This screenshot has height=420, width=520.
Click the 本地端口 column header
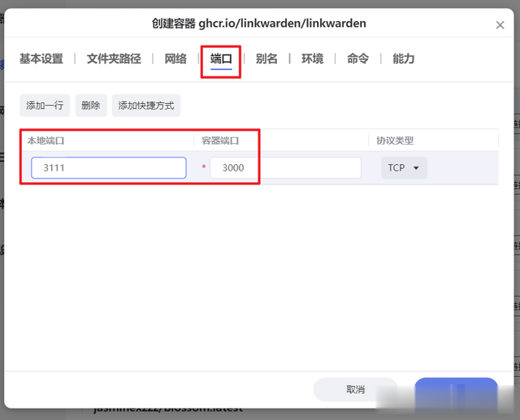click(x=45, y=141)
